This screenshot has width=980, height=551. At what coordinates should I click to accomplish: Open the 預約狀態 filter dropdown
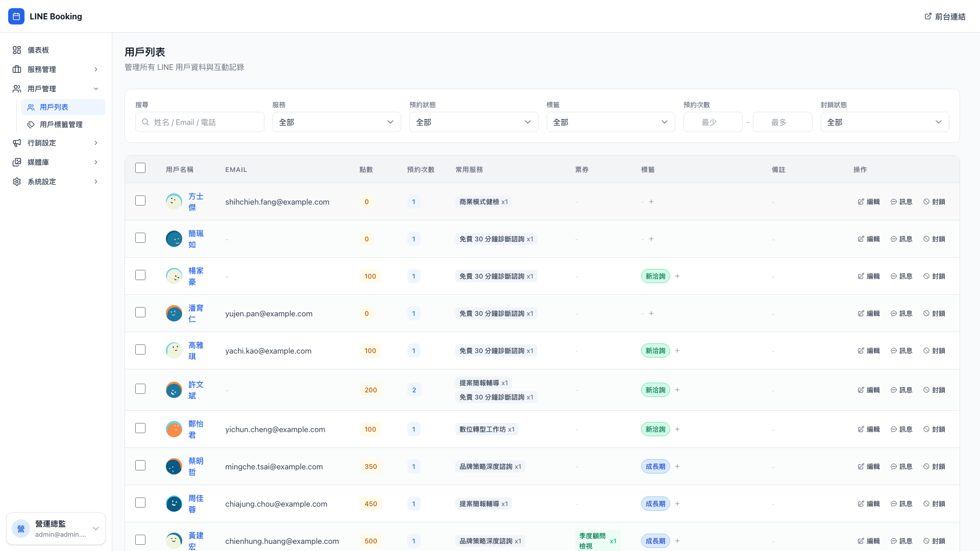click(x=474, y=122)
